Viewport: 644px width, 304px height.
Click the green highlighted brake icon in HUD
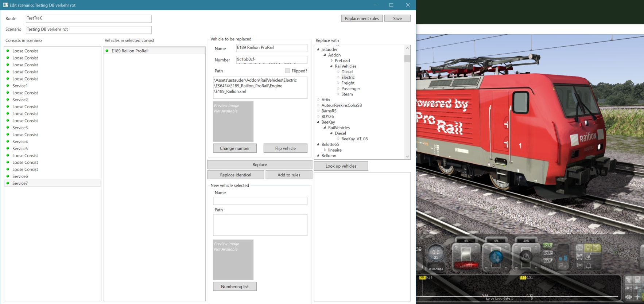point(548,245)
